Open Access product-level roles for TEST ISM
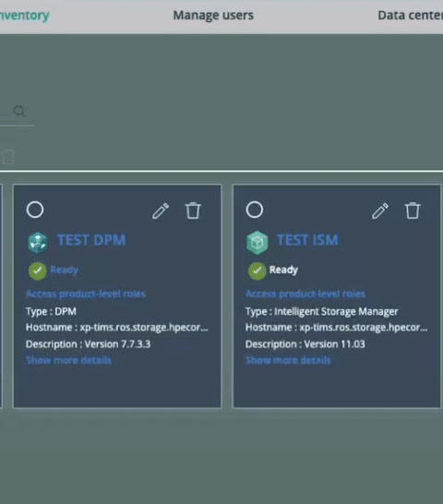The width and height of the screenshot is (443, 504). click(305, 294)
